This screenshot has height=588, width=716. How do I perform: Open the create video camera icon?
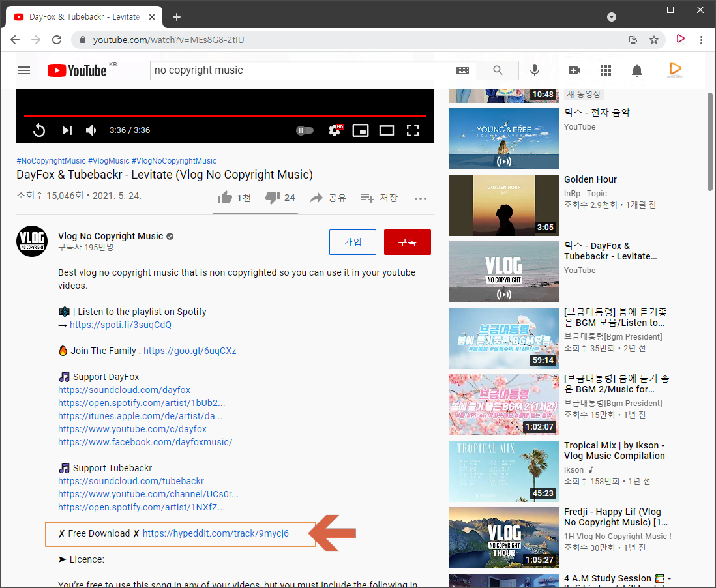tap(574, 70)
